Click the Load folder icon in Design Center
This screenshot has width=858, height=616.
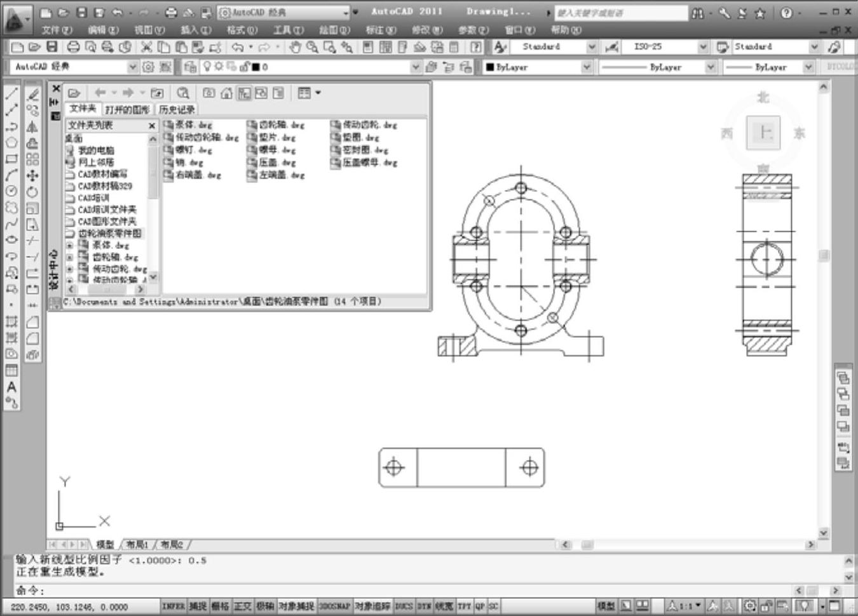click(x=74, y=93)
